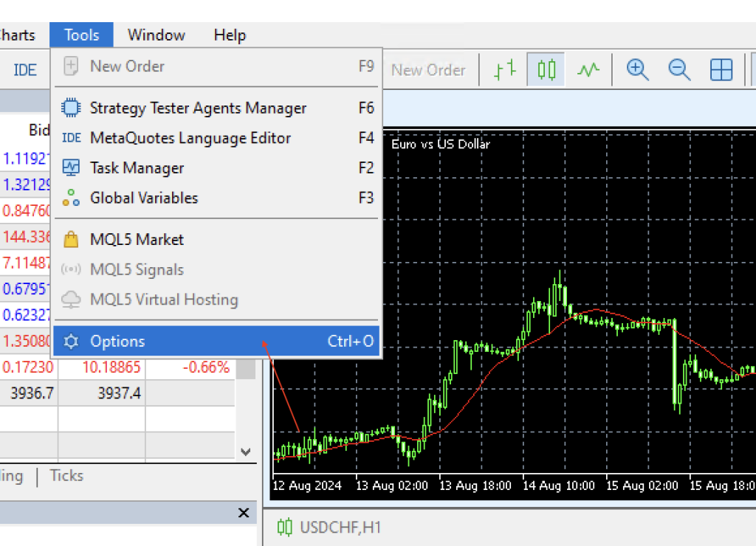Open MQL5 Market entry
This screenshot has width=756, height=546.
point(216,240)
